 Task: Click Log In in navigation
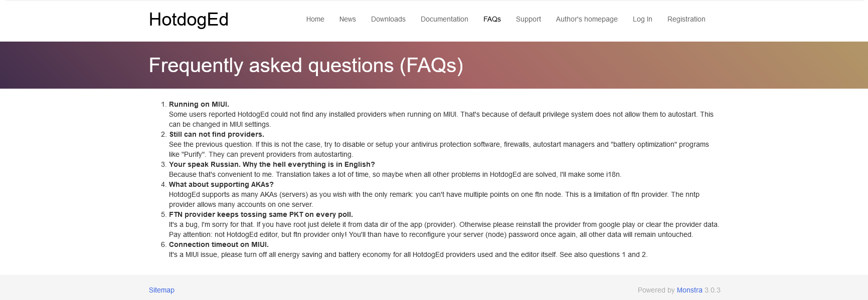click(642, 19)
